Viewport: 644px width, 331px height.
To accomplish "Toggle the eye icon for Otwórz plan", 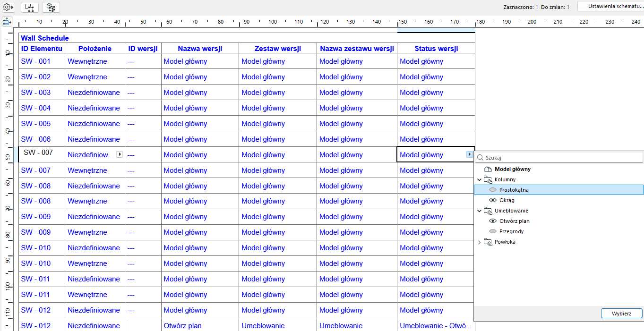I will [x=493, y=221].
